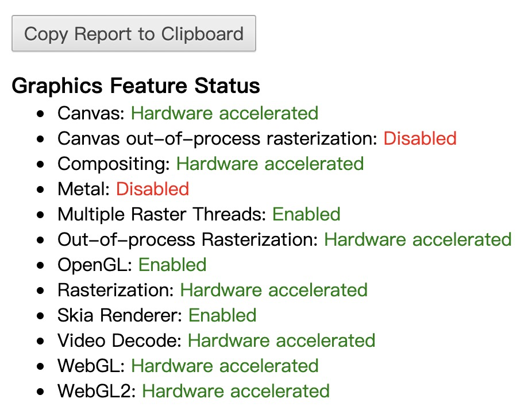Screen dimensions: 532x418
Task: Select the WebGL2 feature label
Action: pyautogui.click(x=97, y=391)
